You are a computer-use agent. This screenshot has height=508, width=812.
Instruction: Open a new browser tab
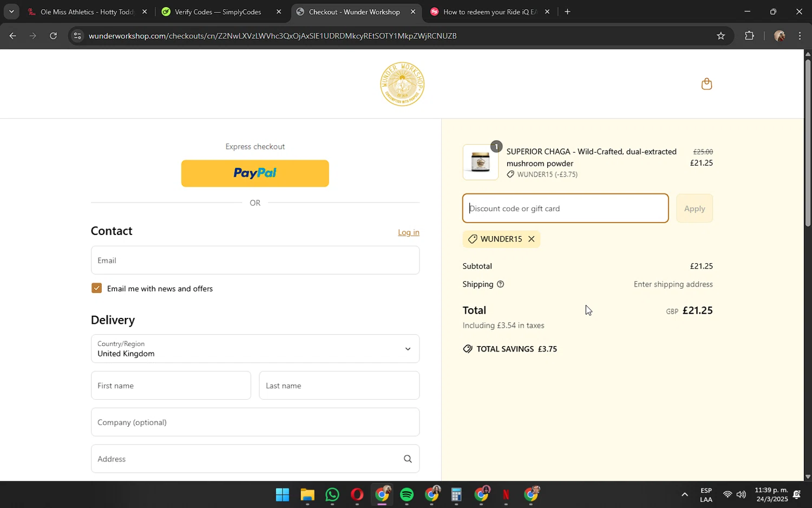coord(567,11)
